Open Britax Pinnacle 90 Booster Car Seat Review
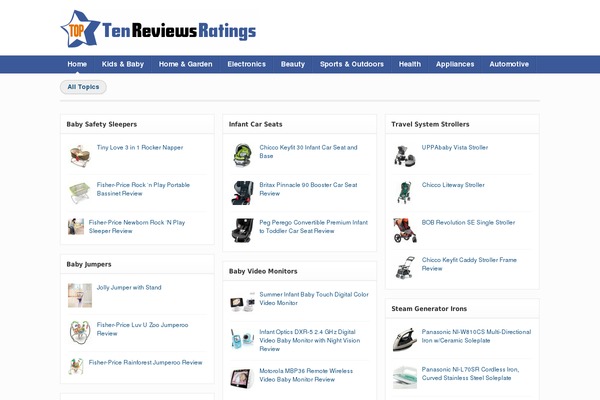600x400 pixels. [308, 189]
